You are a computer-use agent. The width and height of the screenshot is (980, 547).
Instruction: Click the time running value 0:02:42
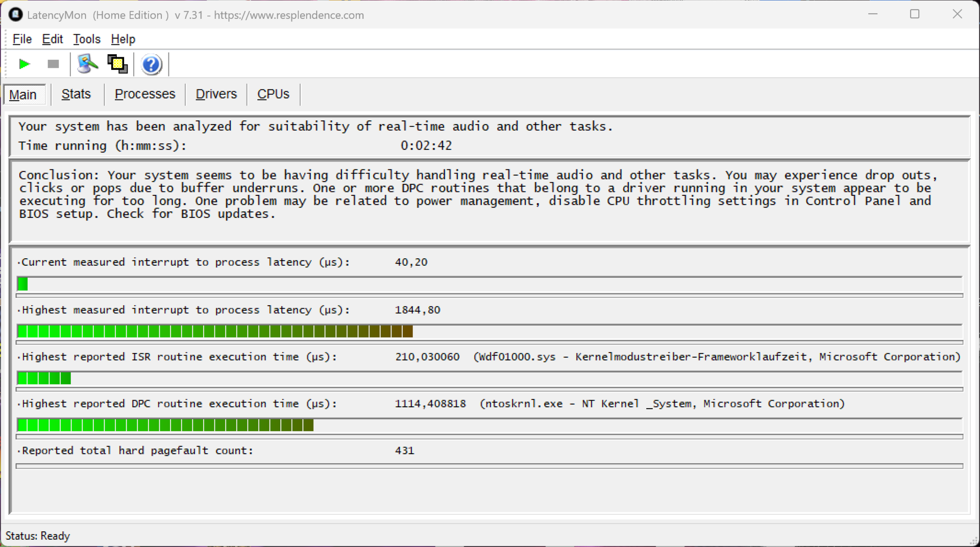point(426,145)
